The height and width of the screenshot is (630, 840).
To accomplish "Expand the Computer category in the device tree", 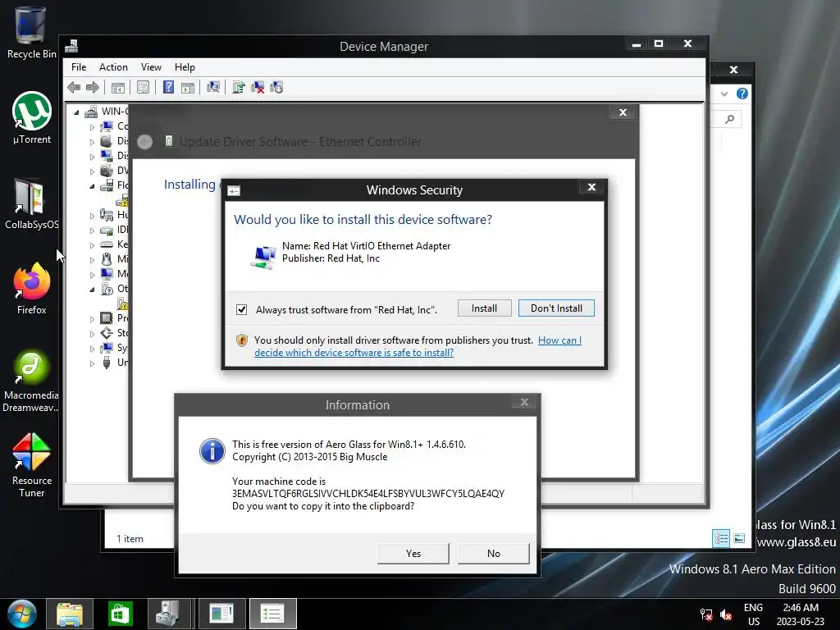I will click(92, 127).
